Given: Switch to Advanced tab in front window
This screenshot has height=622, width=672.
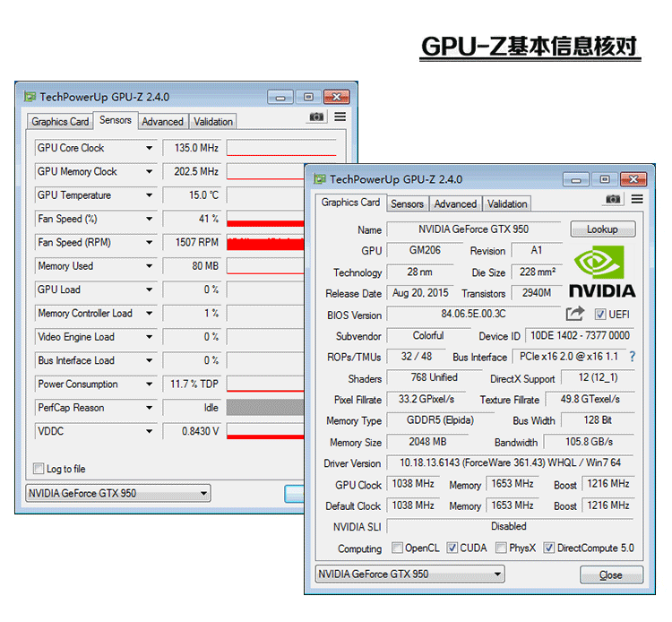Looking at the screenshot, I should (455, 204).
